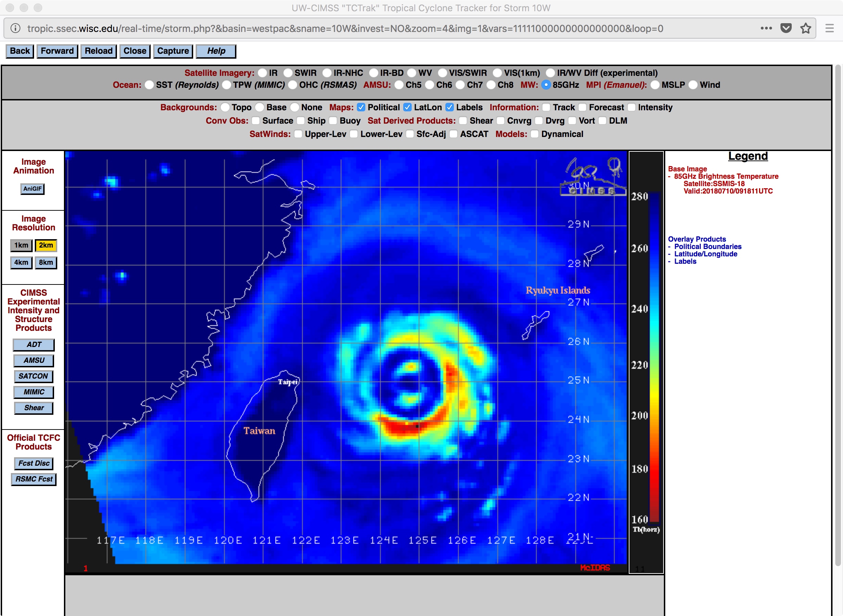Set image resolution to 1km
843x616 pixels.
coord(21,246)
